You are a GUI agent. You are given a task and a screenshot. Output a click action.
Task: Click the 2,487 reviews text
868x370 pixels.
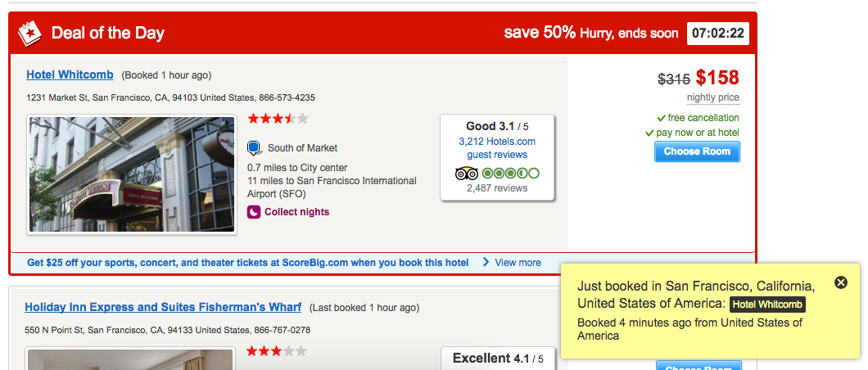(497, 188)
